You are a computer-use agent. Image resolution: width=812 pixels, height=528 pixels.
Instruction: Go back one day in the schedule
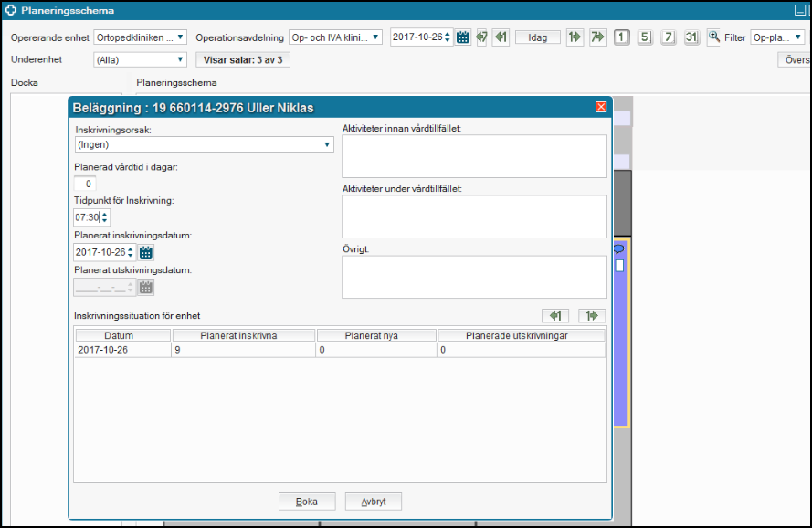coord(501,37)
